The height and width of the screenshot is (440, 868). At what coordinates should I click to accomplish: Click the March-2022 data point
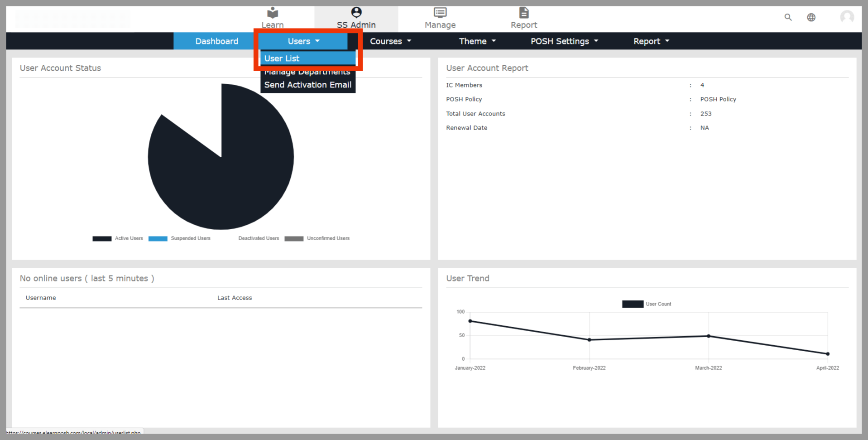coord(708,336)
